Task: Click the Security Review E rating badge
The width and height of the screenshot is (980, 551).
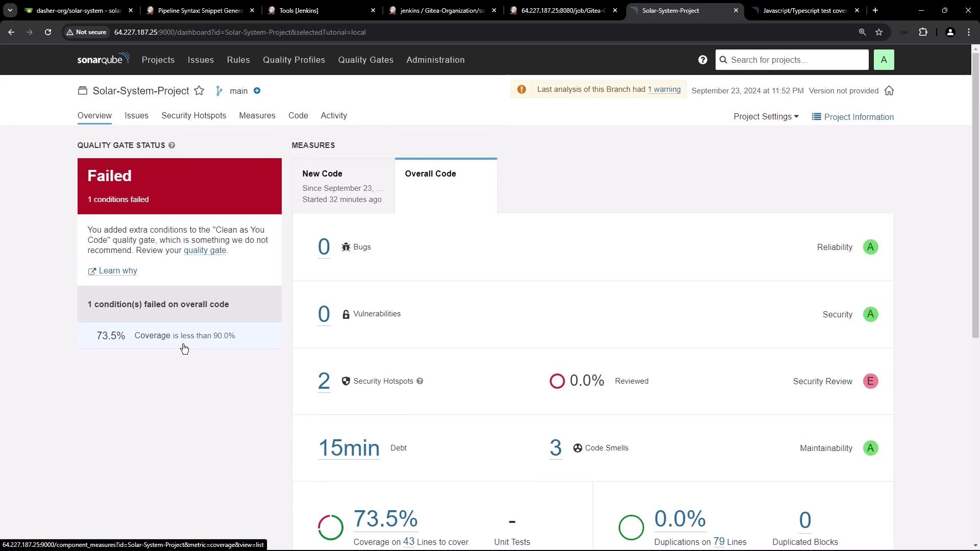Action: pyautogui.click(x=870, y=381)
